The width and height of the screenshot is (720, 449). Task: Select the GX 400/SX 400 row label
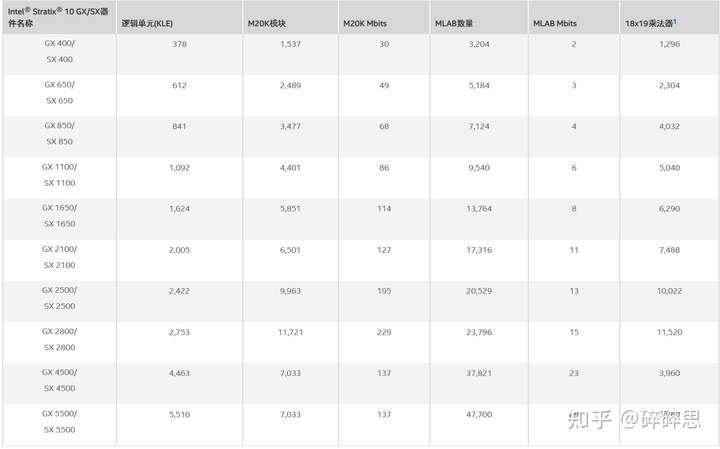point(60,51)
